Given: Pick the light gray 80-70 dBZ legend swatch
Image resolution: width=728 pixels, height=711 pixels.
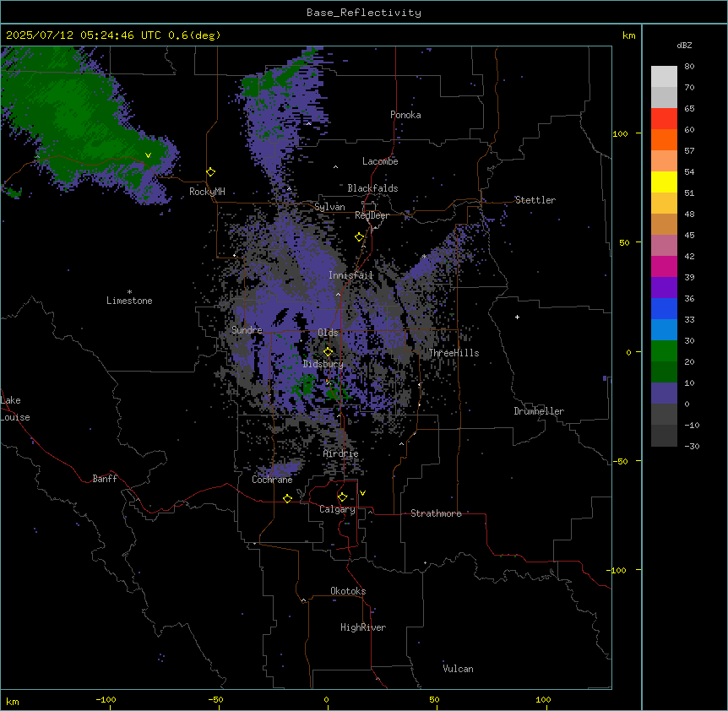Looking at the screenshot, I should click(x=664, y=77).
